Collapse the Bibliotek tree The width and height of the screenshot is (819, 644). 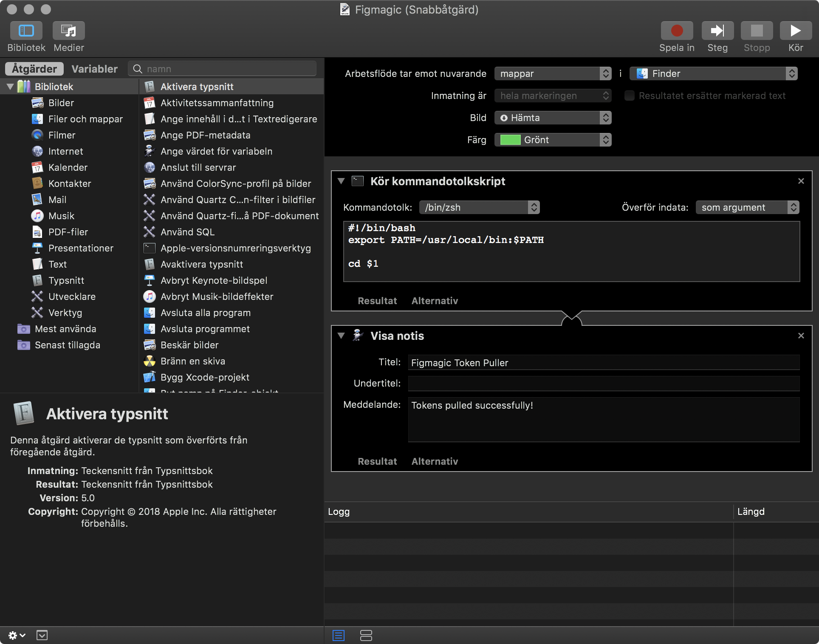click(10, 87)
